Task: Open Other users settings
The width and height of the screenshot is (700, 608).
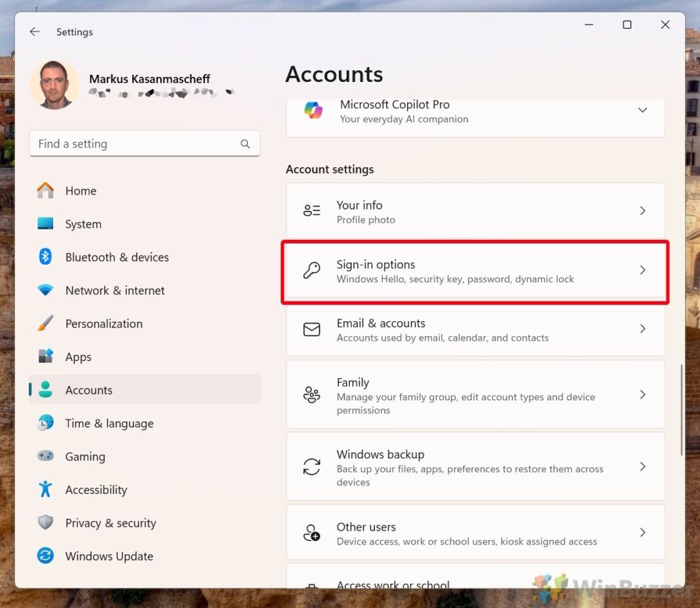Action: click(475, 533)
